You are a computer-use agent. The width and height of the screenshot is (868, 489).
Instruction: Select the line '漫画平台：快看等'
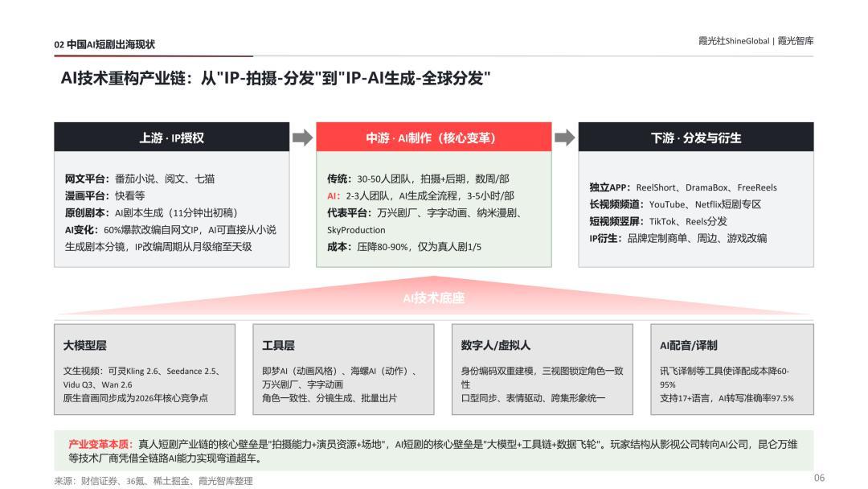tap(104, 195)
